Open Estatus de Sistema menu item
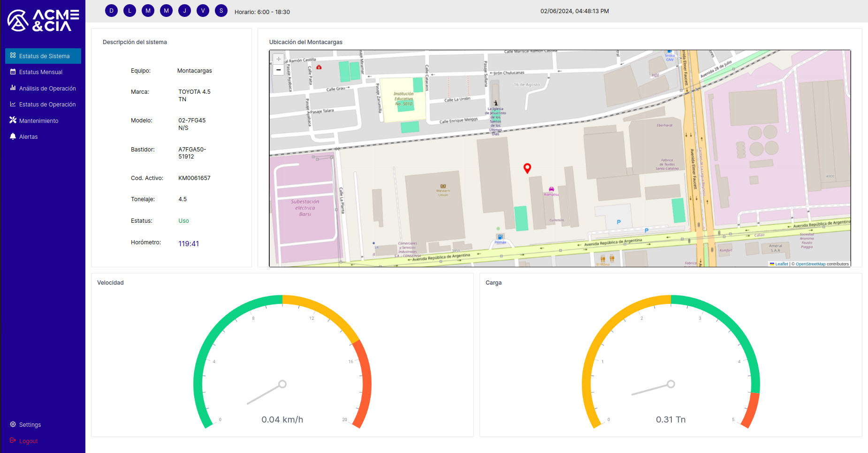 pos(44,56)
